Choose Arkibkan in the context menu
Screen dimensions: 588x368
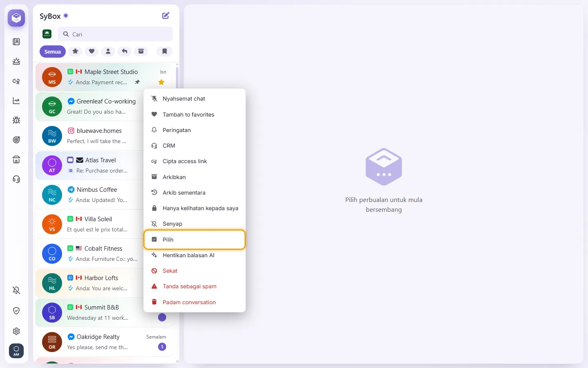195,177
